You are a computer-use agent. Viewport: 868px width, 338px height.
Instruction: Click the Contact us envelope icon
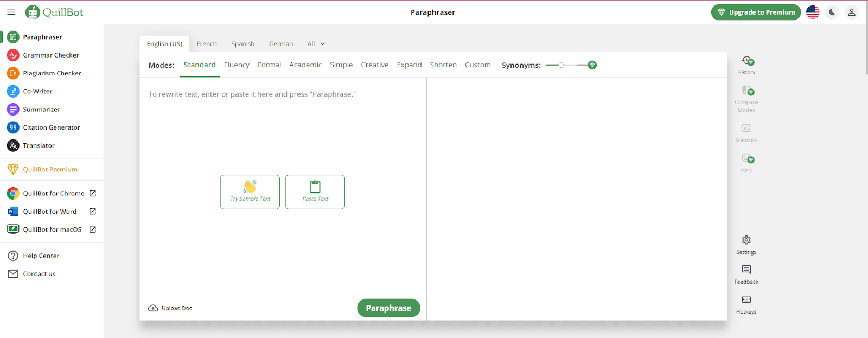coord(13,274)
